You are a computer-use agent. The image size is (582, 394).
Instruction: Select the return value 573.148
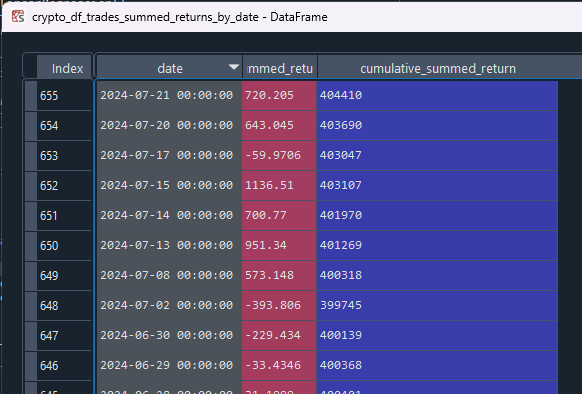click(279, 276)
